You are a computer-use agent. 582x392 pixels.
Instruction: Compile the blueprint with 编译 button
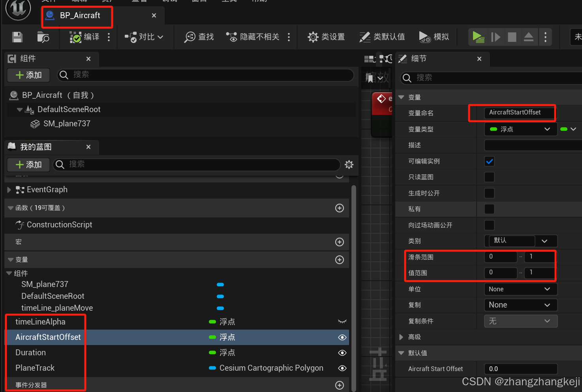(x=84, y=37)
